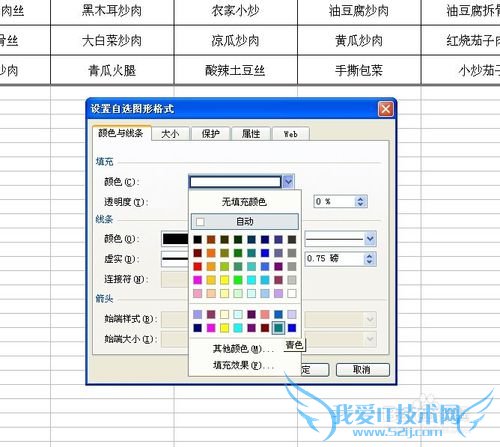500x447 pixels.
Task: Click the 取消 button
Action: 362,370
